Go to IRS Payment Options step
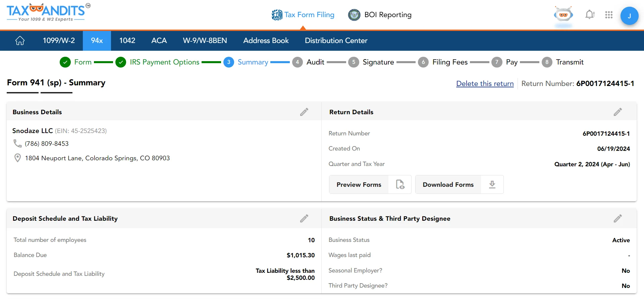 tap(165, 62)
